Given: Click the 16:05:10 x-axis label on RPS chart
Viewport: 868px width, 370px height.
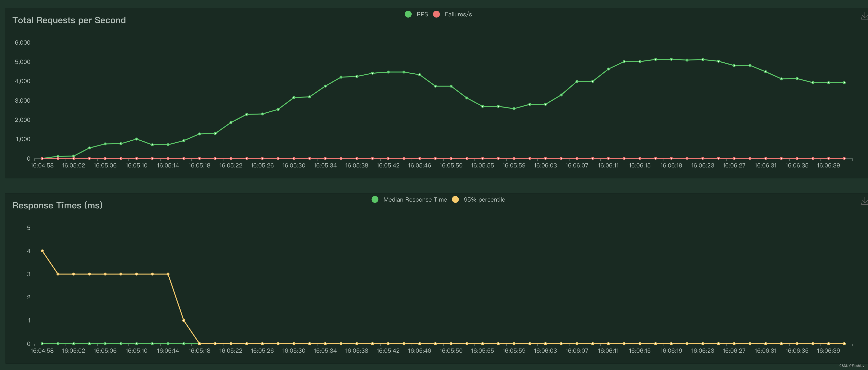Looking at the screenshot, I should tap(136, 166).
